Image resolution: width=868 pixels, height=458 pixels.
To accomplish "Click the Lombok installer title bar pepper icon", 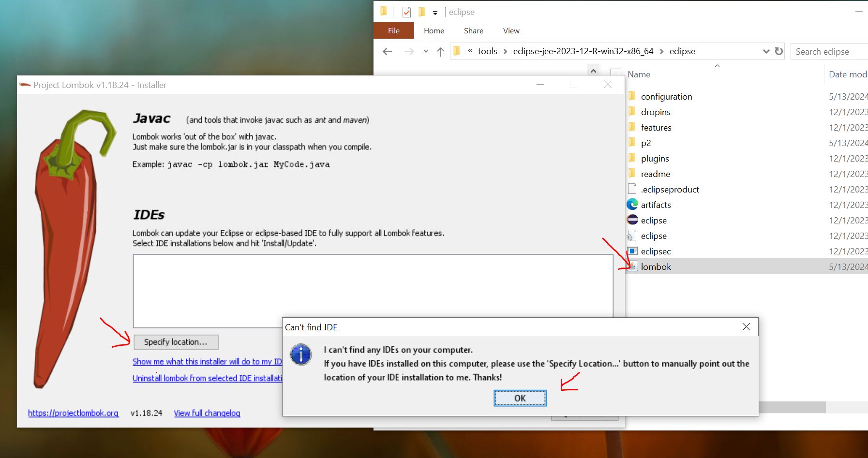I will click(25, 85).
